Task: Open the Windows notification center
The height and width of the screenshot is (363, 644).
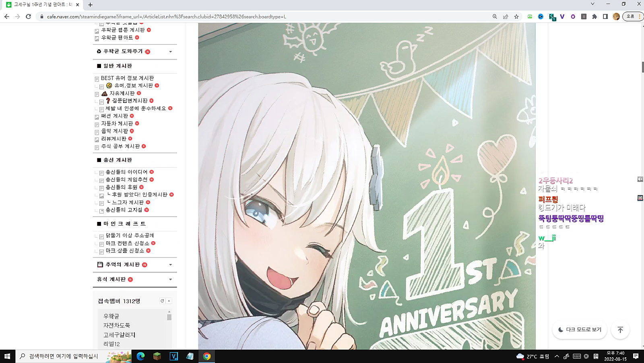Action: coord(636,356)
